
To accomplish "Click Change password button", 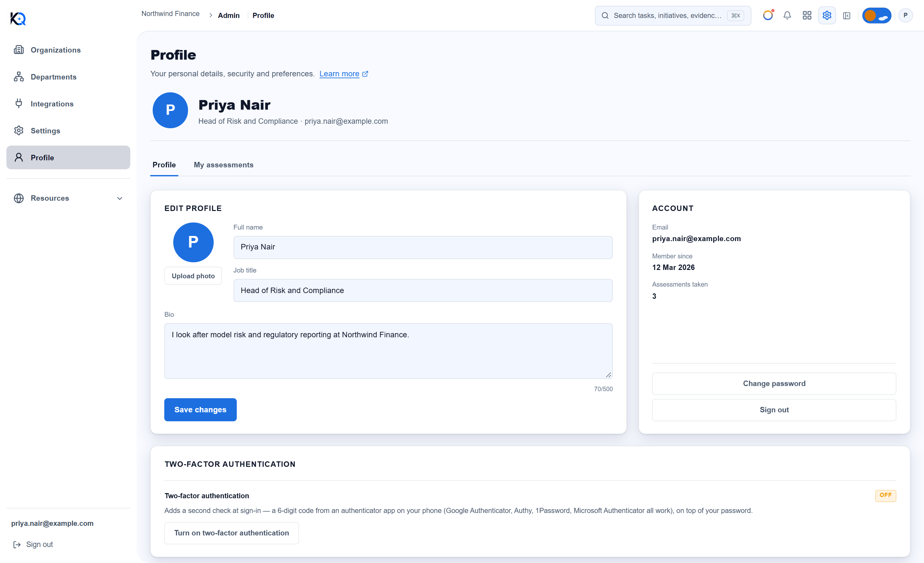I will point(774,383).
